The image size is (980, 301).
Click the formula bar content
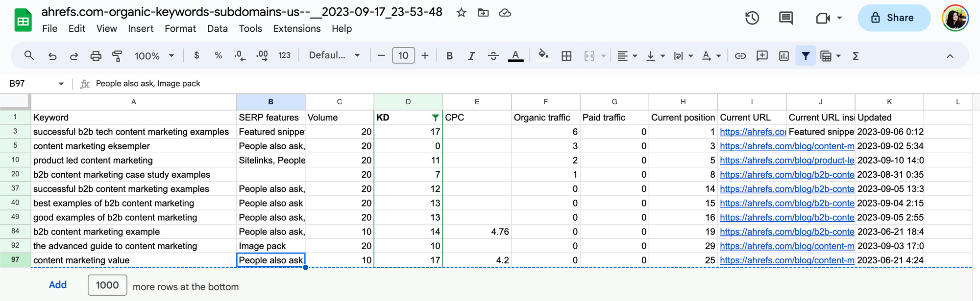(x=148, y=84)
